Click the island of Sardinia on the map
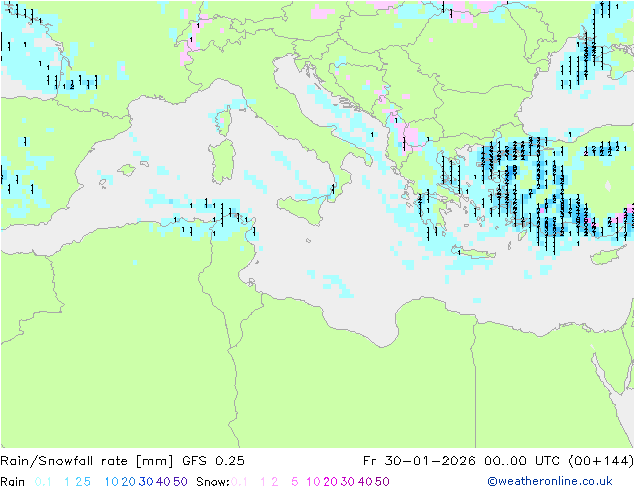This screenshot has width=634, height=490. tap(222, 162)
